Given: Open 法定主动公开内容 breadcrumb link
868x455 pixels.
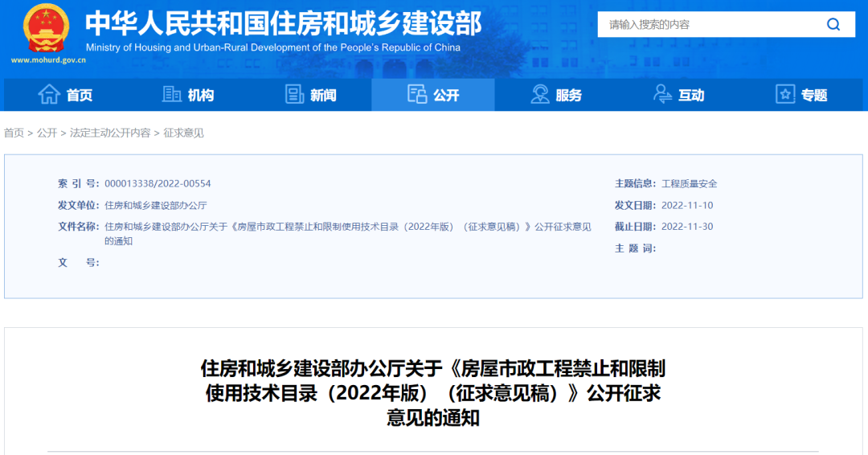Looking at the screenshot, I should pos(110,133).
